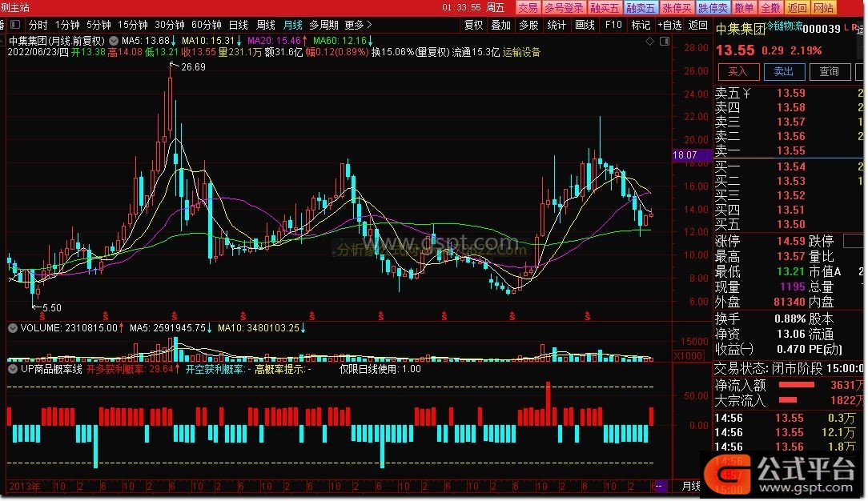This screenshot has height=501, width=868.
Task: Toggle the panel layout icon left of 分时
Action: 15,24
